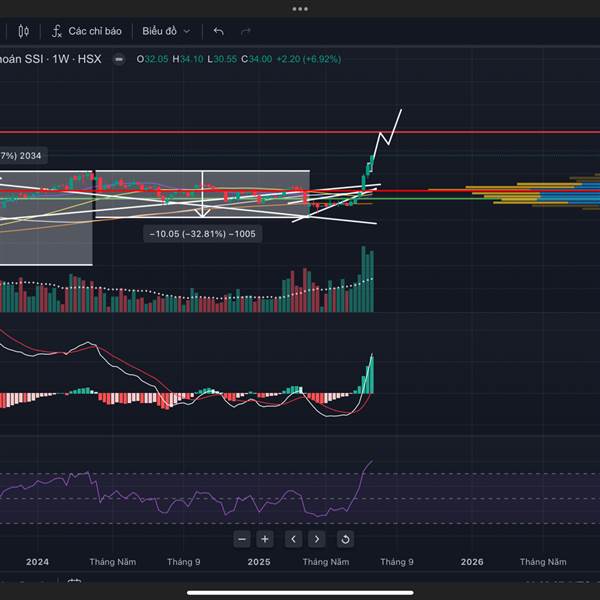Open the Các chỉ báo indicators menu
Screen dimensions: 600x600
[x=87, y=31]
